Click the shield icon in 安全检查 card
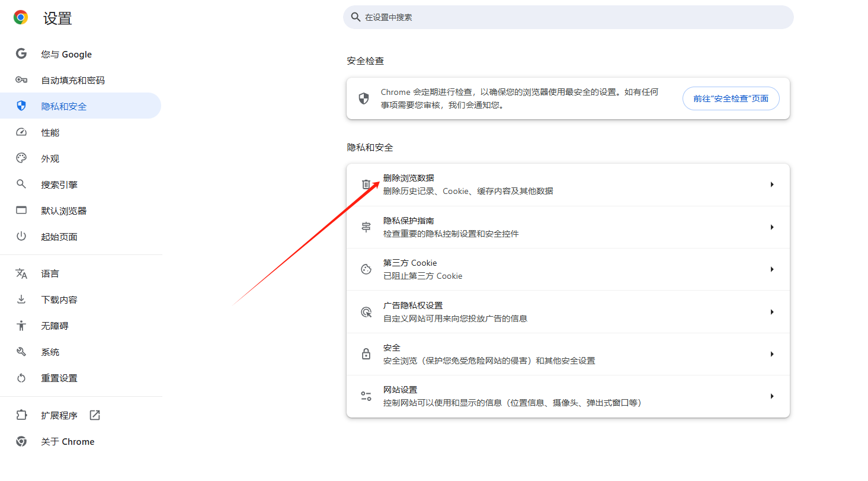This screenshot has width=868, height=481. [364, 98]
